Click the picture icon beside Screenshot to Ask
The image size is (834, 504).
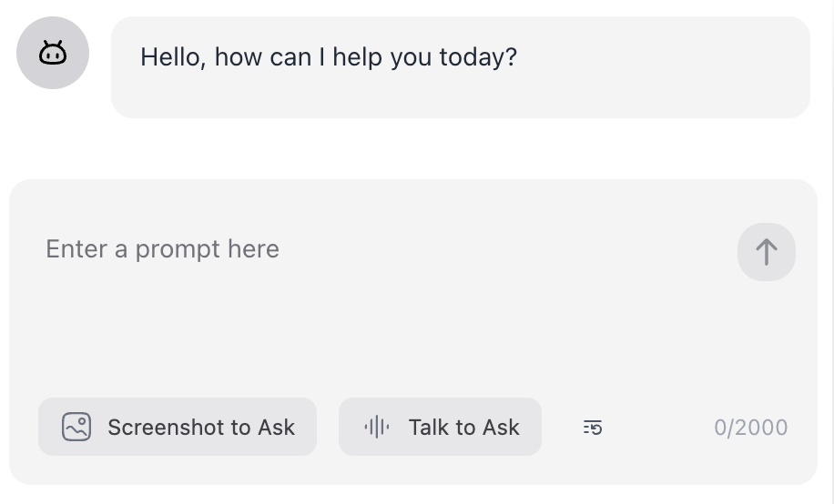click(76, 427)
